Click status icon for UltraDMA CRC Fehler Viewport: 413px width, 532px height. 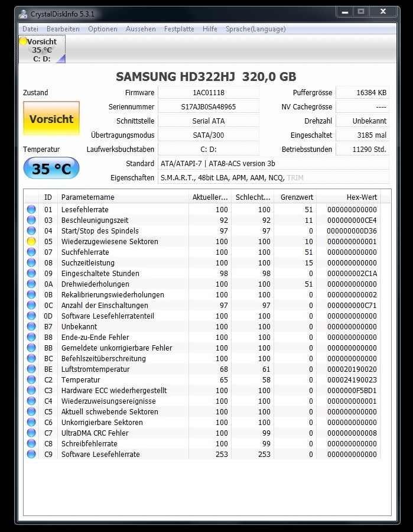pos(31,433)
